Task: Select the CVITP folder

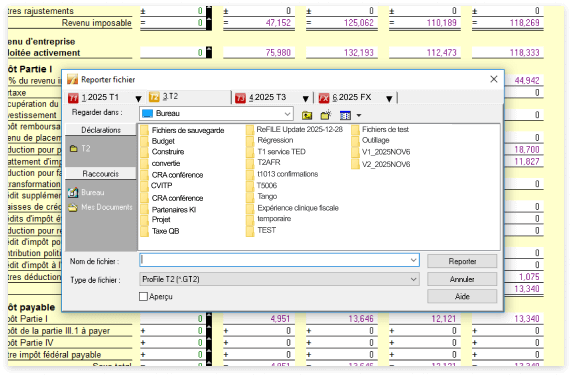Action: pos(156,186)
